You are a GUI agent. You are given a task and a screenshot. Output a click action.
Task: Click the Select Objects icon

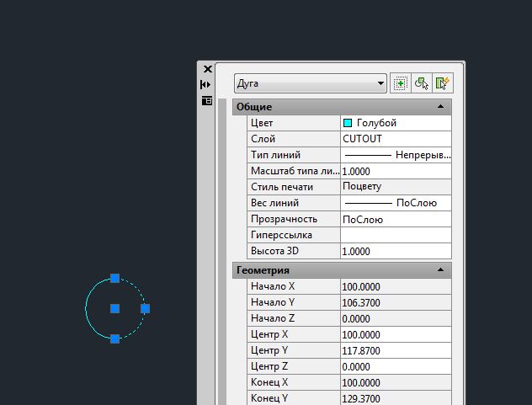tap(423, 83)
